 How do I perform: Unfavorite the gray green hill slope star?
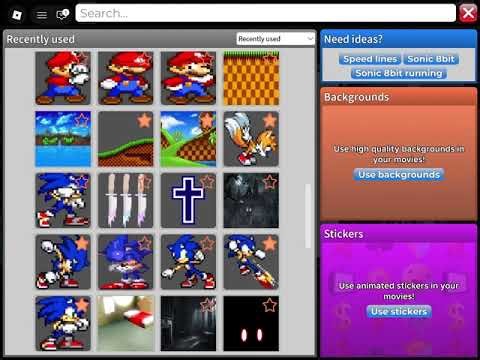click(144, 120)
